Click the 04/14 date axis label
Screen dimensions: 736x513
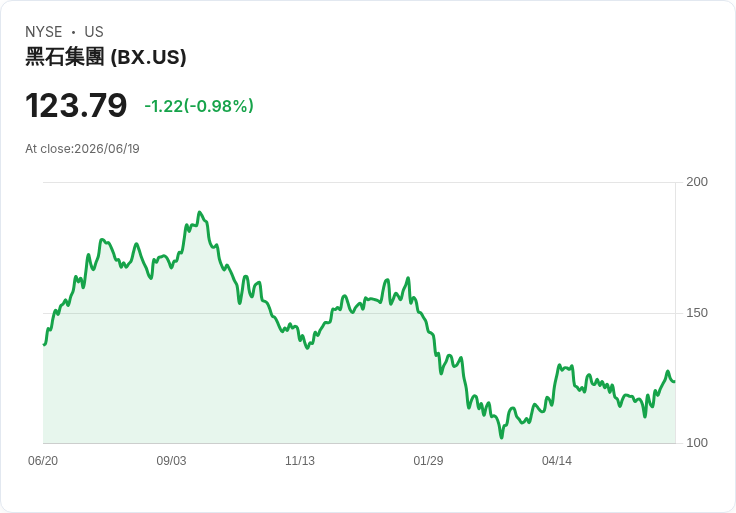557,460
